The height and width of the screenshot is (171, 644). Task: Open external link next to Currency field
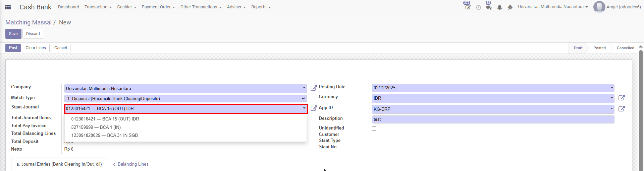(x=622, y=98)
